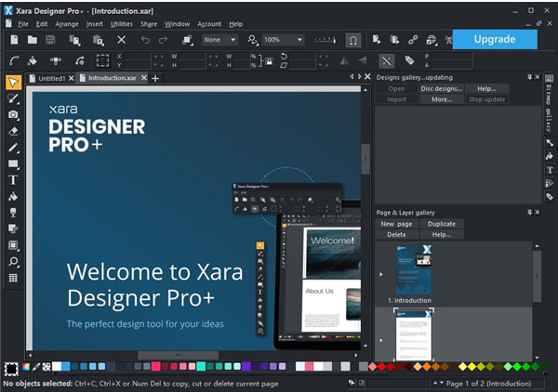Open the Utilities menu
The height and width of the screenshot is (392, 558).
(121, 24)
